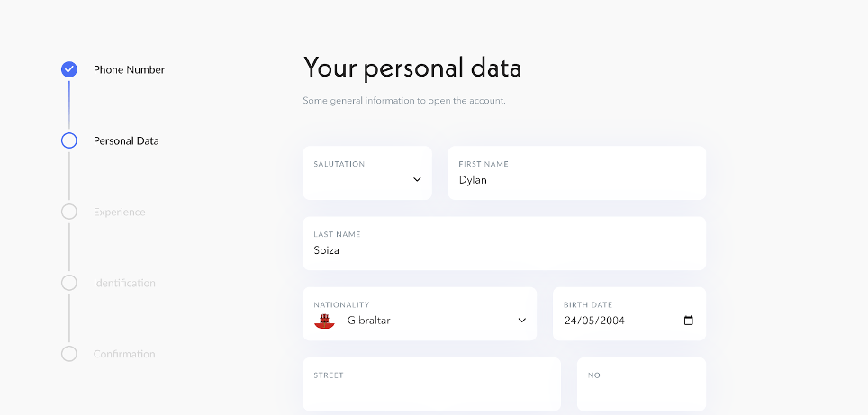The width and height of the screenshot is (868, 416).
Task: Select the Experience step label
Action: tap(120, 213)
